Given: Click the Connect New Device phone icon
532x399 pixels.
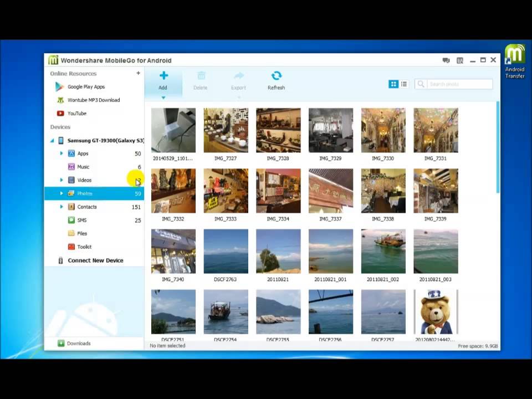Looking at the screenshot, I should click(x=61, y=260).
